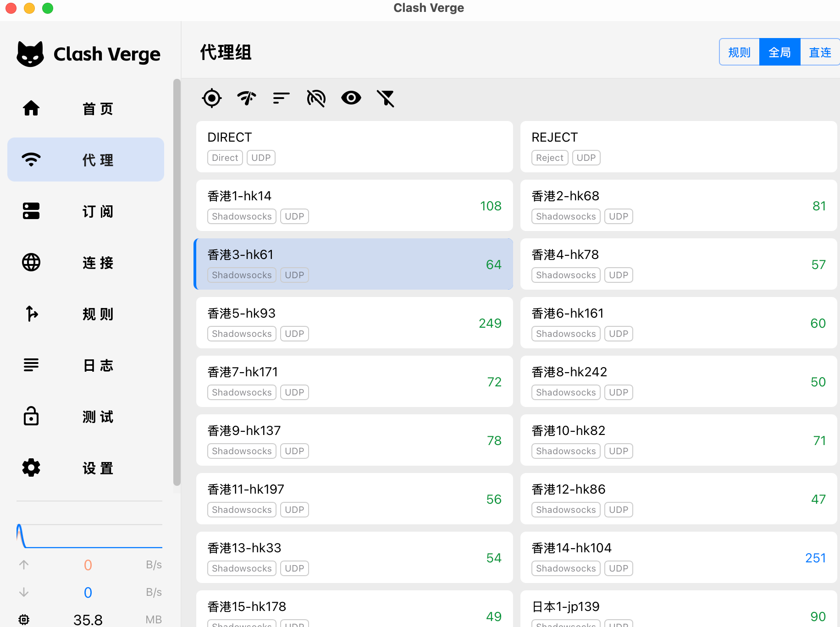Image resolution: width=840 pixels, height=627 pixels.
Task: Click the Clash Verge cat logo
Action: tap(30, 54)
